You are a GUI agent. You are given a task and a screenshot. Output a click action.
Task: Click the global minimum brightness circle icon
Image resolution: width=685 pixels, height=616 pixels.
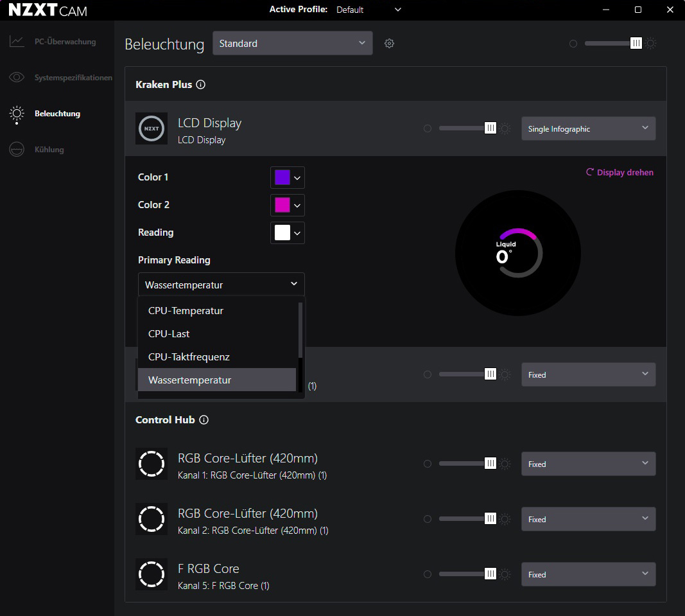[573, 43]
